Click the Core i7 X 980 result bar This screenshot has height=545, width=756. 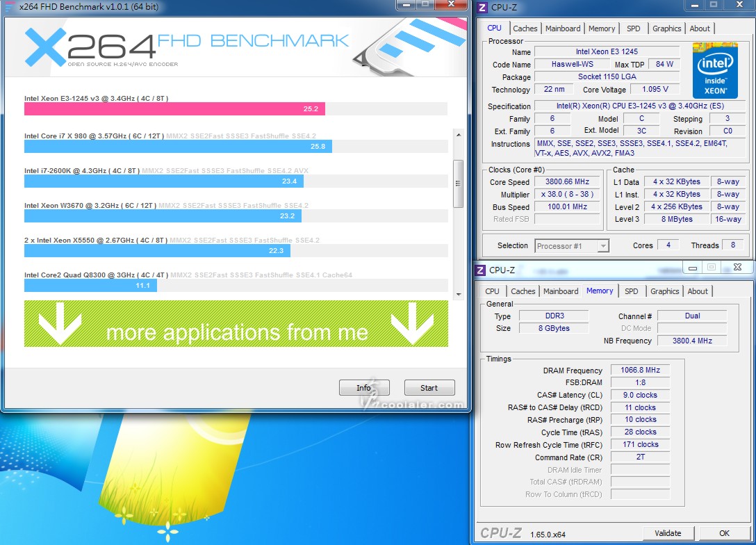178,146
